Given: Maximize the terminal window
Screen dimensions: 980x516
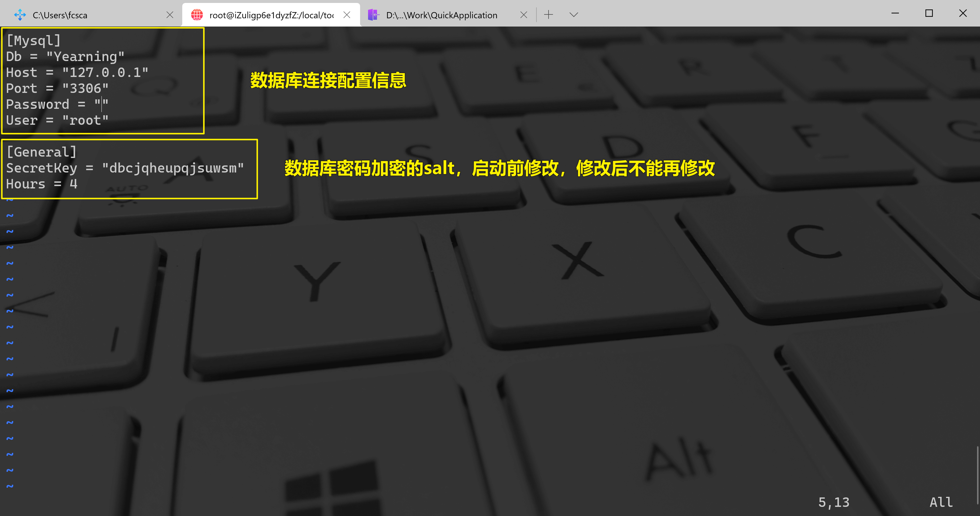Looking at the screenshot, I should point(929,13).
